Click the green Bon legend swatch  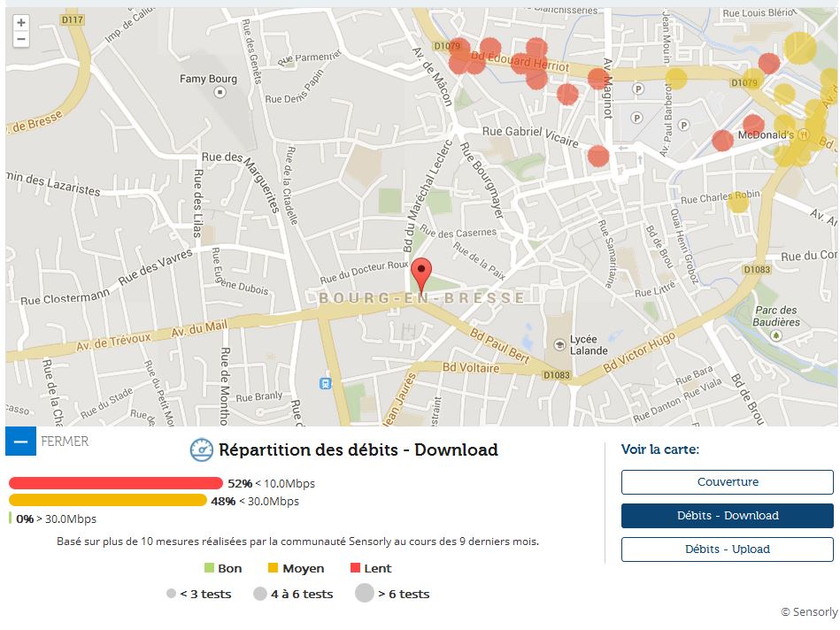point(210,568)
